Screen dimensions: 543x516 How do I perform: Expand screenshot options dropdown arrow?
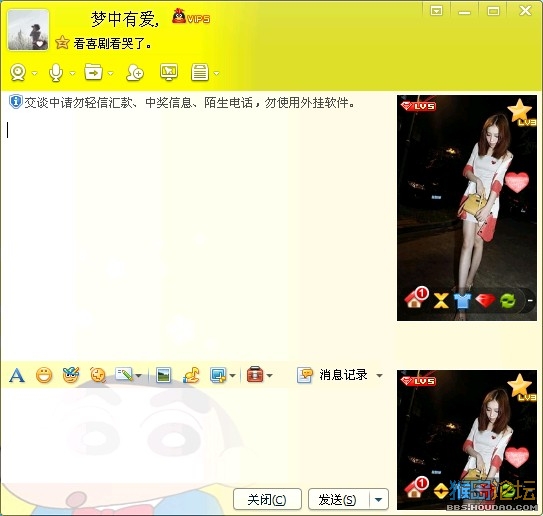pos(232,375)
